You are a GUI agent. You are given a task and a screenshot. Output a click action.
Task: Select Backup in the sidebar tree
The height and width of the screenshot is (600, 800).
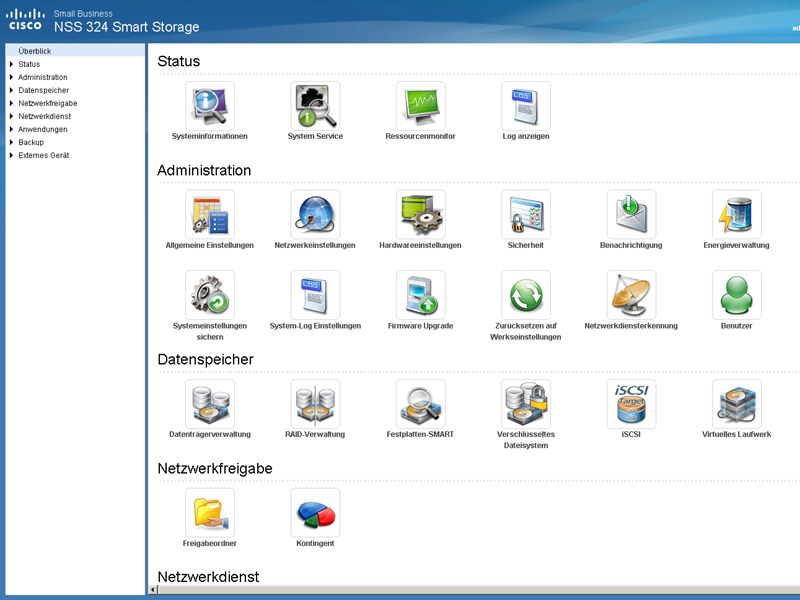coord(31,142)
